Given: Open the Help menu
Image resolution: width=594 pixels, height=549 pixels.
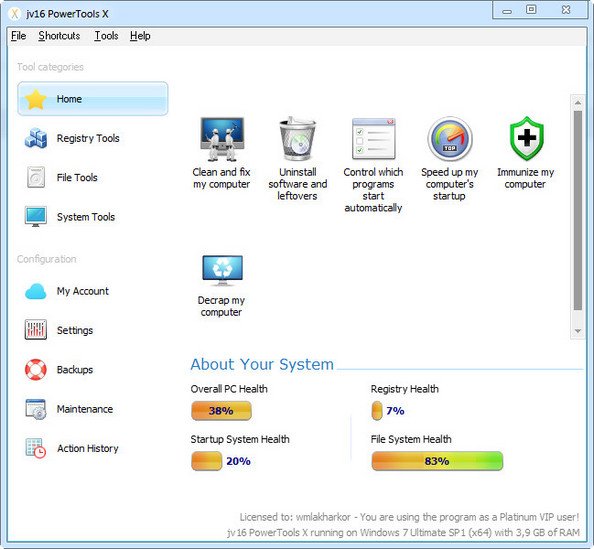Looking at the screenshot, I should tap(140, 36).
